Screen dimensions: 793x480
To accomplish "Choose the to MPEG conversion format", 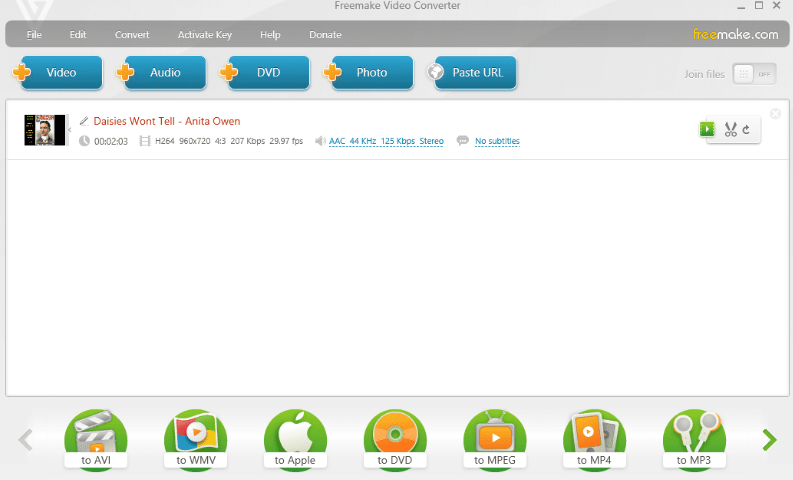I will [495, 441].
